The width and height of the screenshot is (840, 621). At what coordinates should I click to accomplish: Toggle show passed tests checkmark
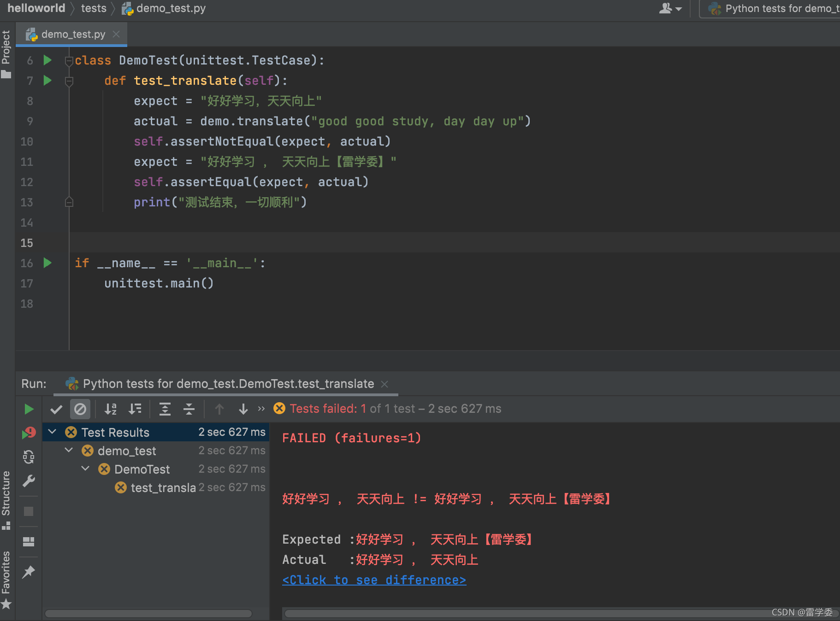(x=56, y=409)
